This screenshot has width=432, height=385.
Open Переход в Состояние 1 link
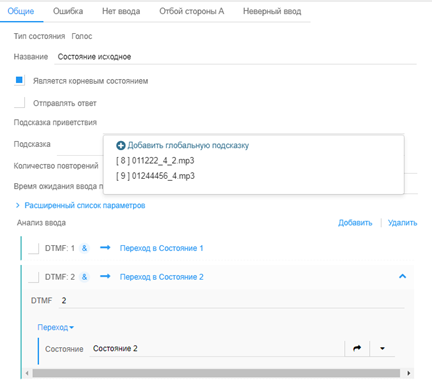pyautogui.click(x=162, y=248)
